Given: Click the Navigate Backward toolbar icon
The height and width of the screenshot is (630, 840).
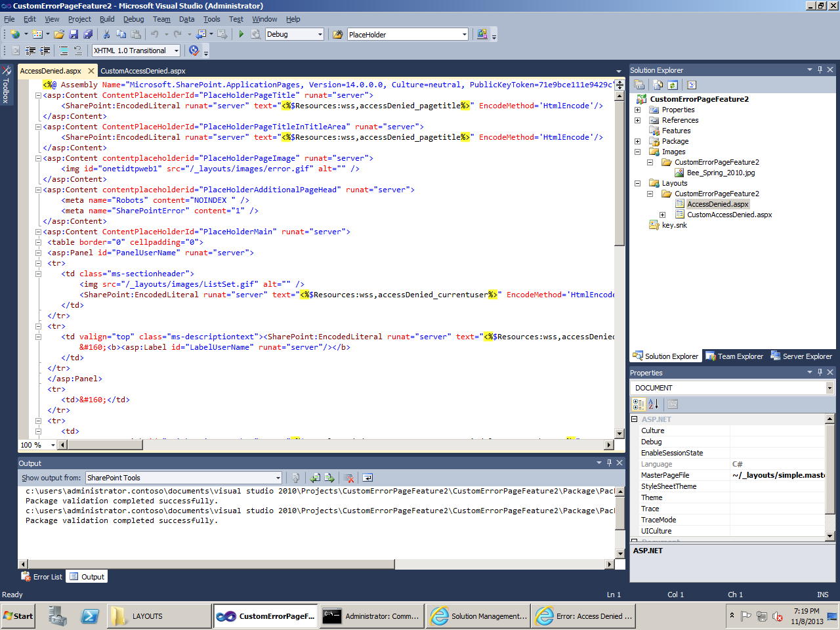Looking at the screenshot, I should (201, 34).
